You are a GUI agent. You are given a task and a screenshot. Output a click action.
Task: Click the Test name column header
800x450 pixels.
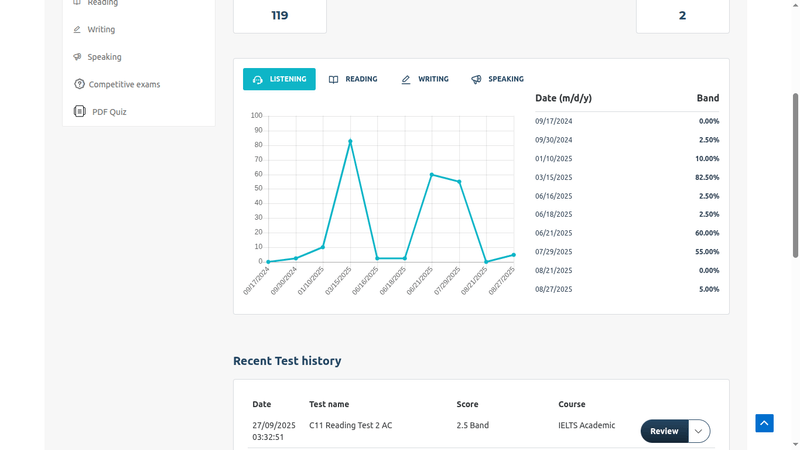click(329, 404)
